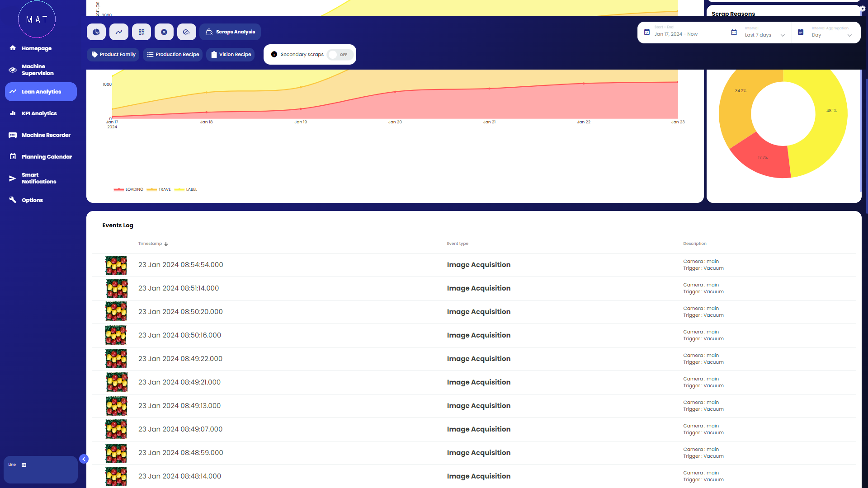Image resolution: width=868 pixels, height=488 pixels.
Task: Open the pie chart analytics view
Action: point(96,32)
